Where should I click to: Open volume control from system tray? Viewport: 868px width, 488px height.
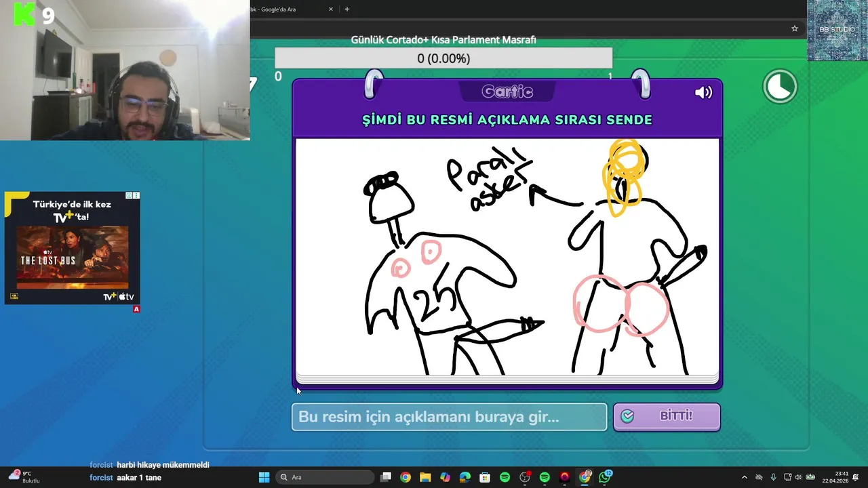[x=797, y=477]
